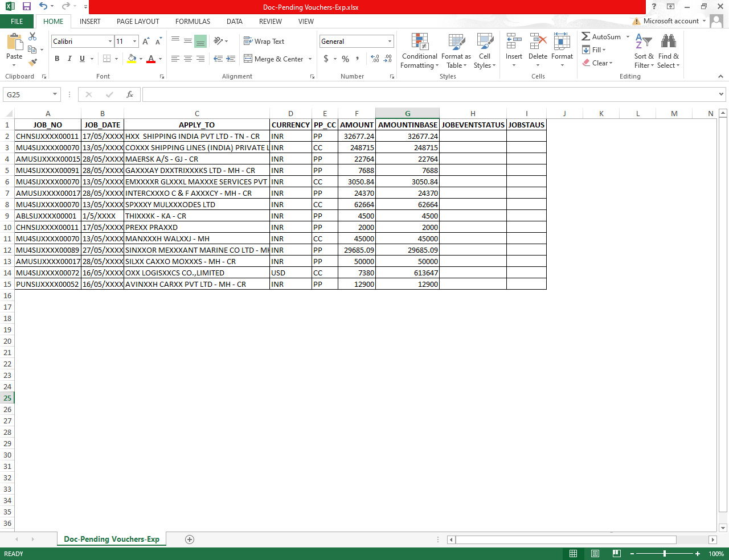Image resolution: width=729 pixels, height=560 pixels.
Task: Toggle italic formatting
Action: (69, 59)
